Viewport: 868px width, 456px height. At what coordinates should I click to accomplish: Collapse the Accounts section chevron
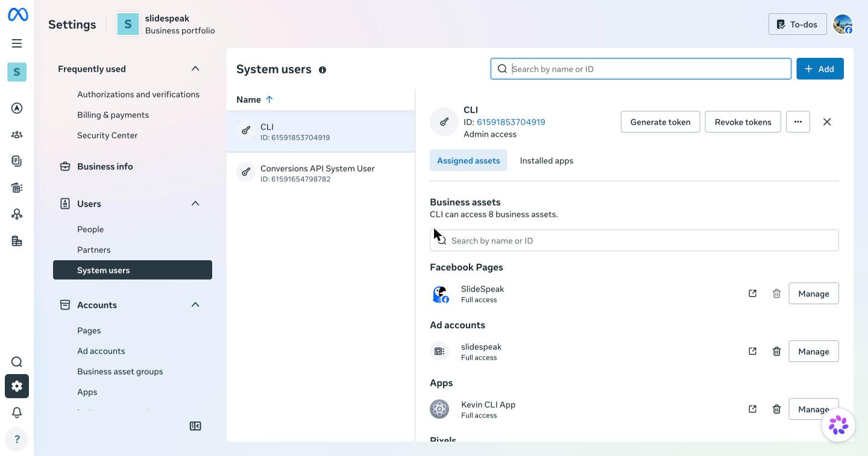click(195, 305)
